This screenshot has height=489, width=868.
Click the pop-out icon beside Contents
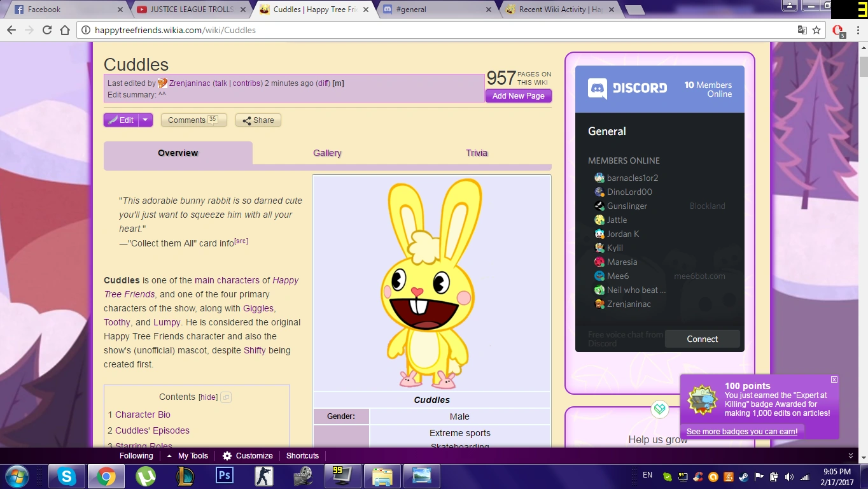226,397
